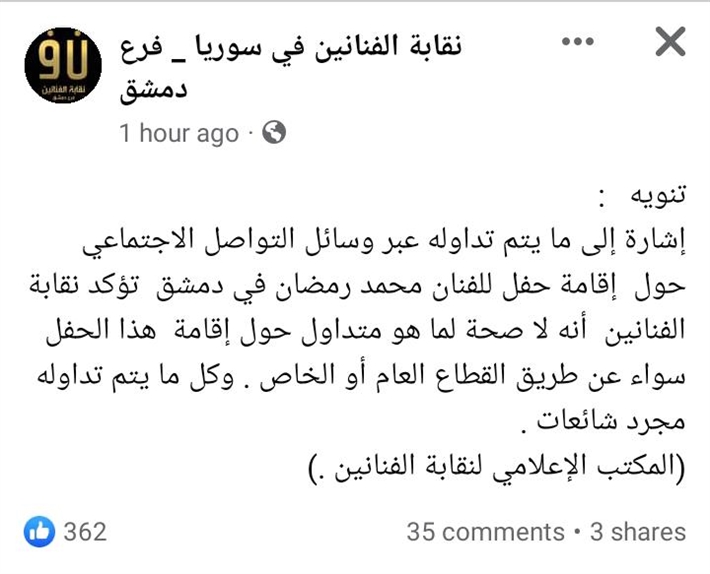
Task: Open the 35 comments link
Action: pyautogui.click(x=485, y=532)
